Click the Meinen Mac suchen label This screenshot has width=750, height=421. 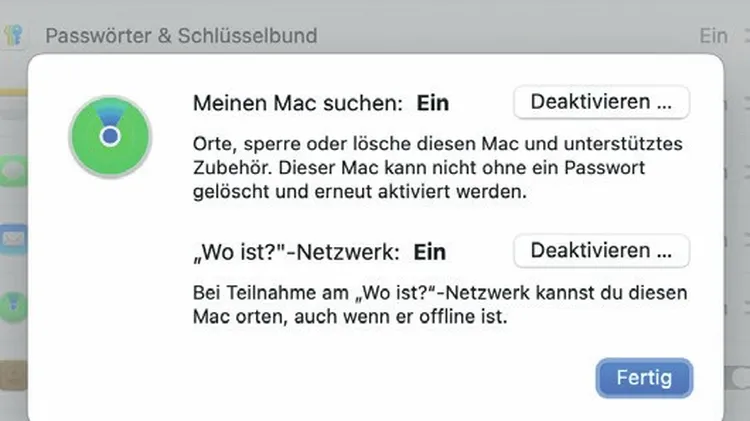(298, 103)
